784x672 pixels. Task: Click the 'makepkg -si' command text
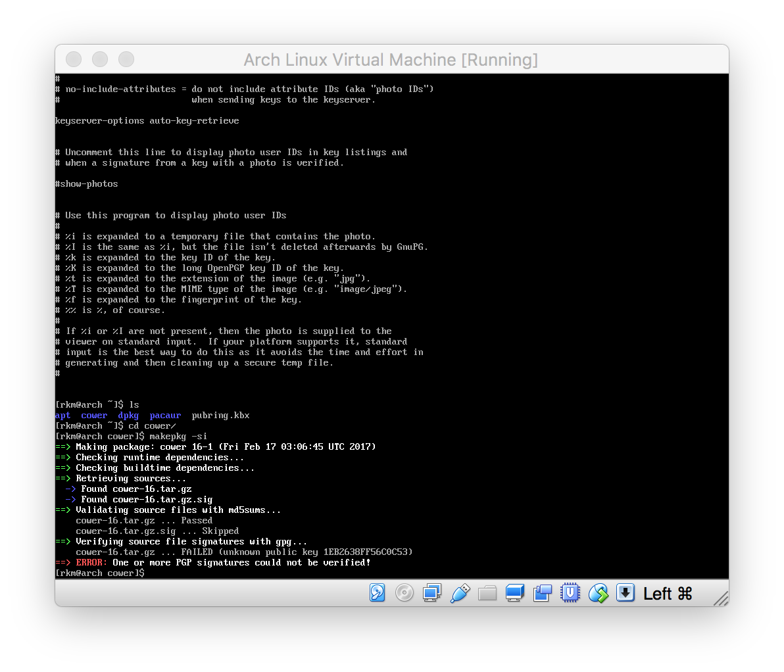coord(178,437)
